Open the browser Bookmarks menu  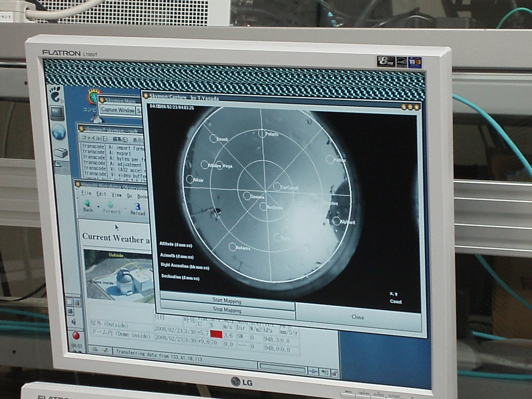point(142,197)
